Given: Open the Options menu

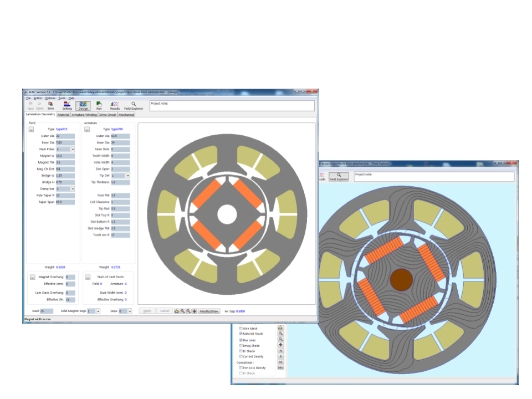Looking at the screenshot, I should [x=50, y=98].
